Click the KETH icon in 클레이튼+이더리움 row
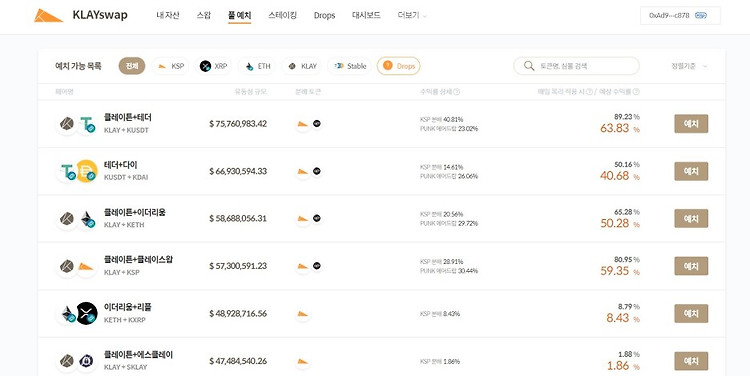 (87, 219)
